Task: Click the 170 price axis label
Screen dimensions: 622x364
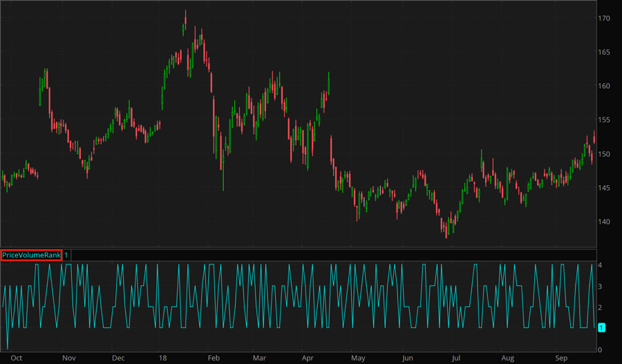Action: click(604, 18)
